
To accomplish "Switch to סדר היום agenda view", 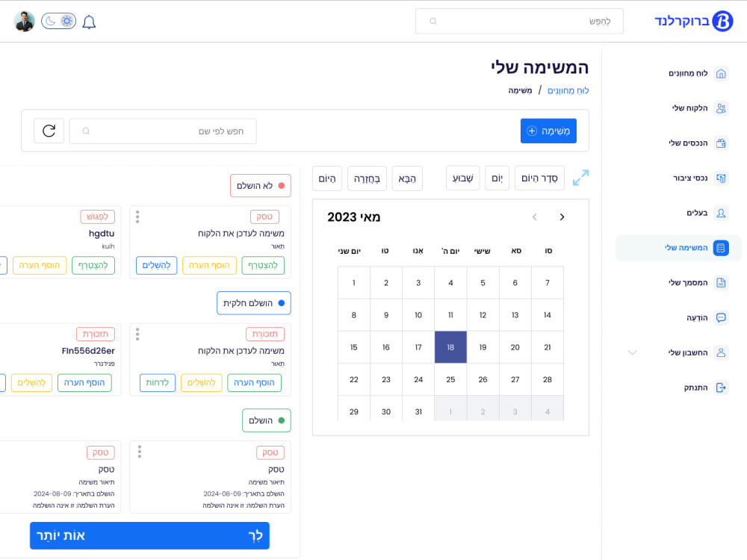I will [539, 178].
